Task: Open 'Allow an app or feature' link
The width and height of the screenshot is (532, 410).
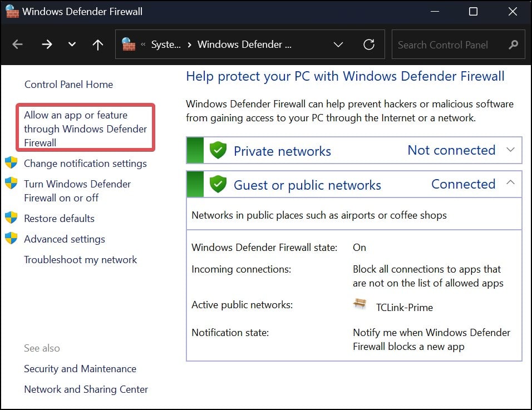Action: (x=85, y=129)
